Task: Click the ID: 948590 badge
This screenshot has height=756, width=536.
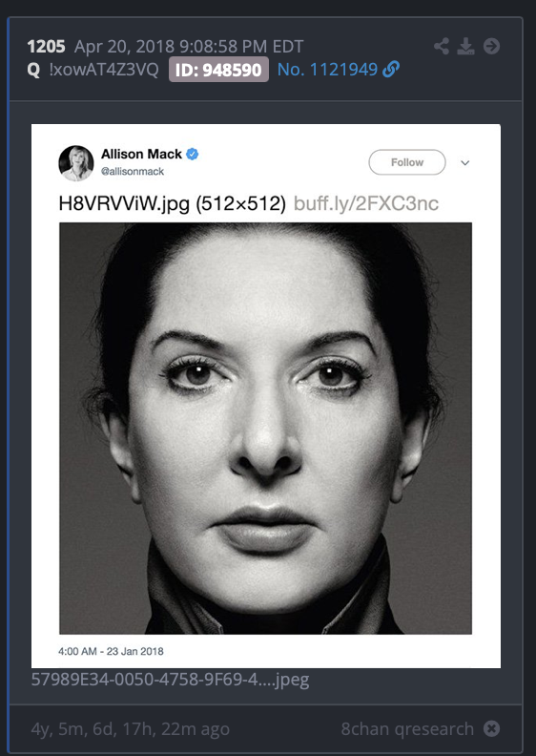Action: point(218,70)
